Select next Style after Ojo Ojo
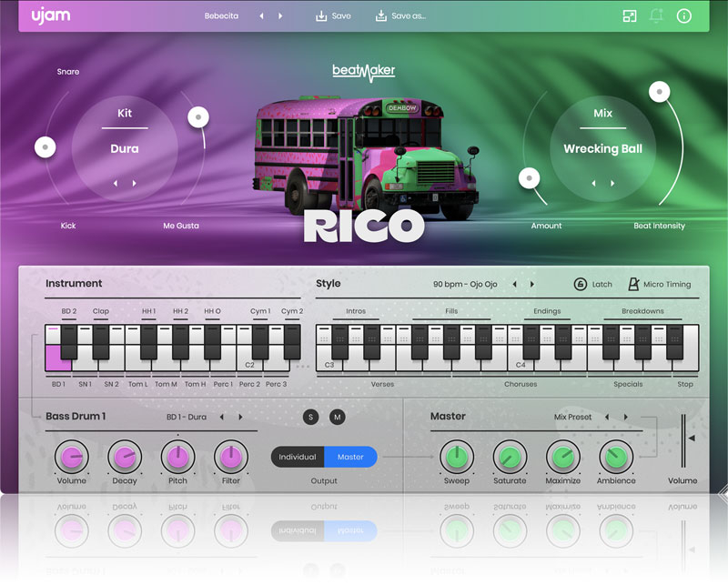This screenshot has height=585, width=728. tap(532, 284)
